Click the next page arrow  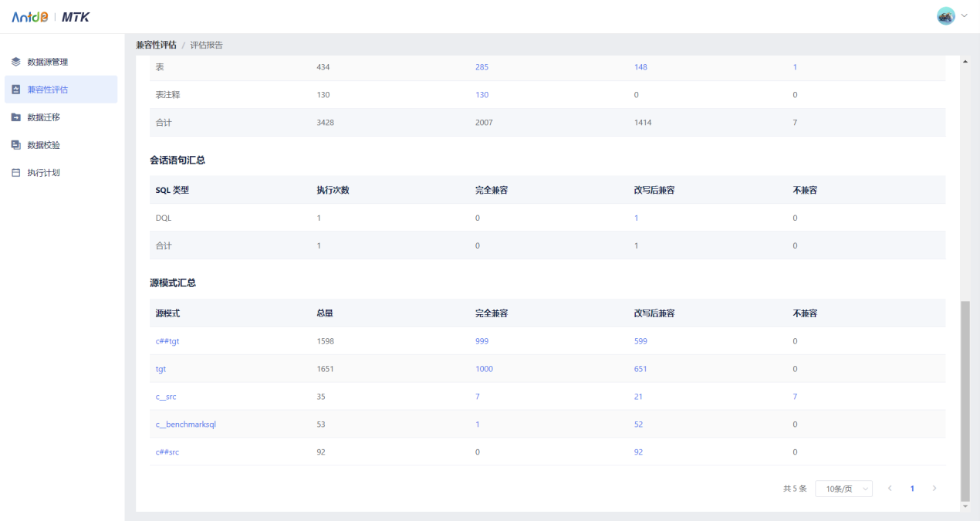pos(934,489)
